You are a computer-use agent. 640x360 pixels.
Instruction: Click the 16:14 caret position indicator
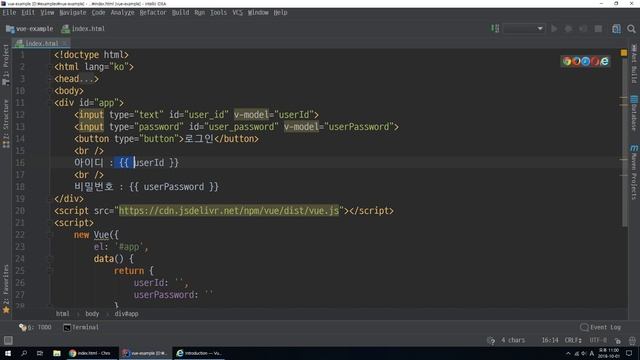tap(550, 340)
